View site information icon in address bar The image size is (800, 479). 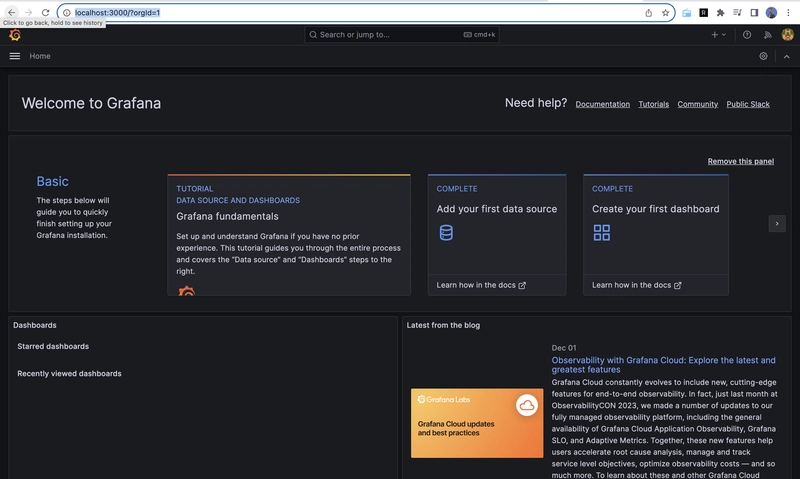click(x=66, y=13)
